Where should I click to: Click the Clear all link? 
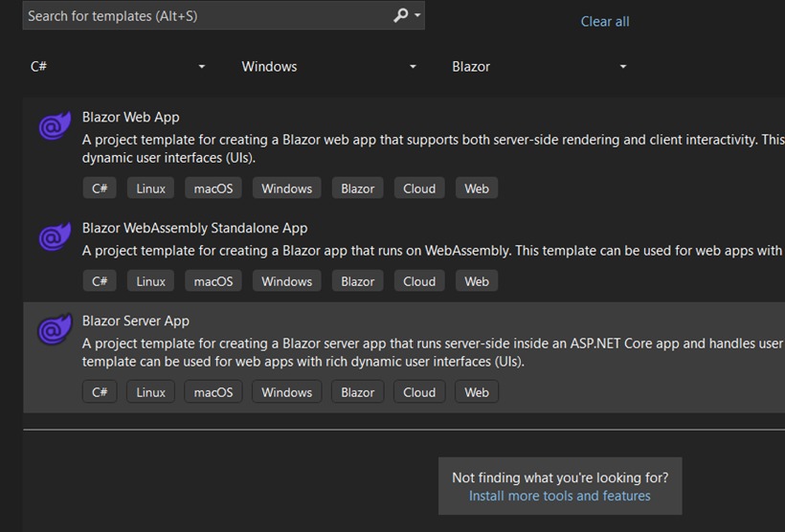coord(605,21)
